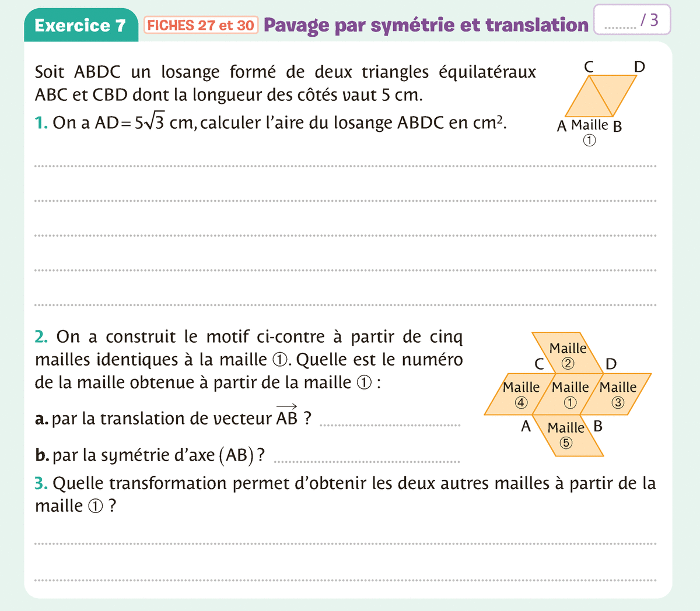The image size is (700, 611).
Task: Click the answer blank for translation de vecteur AB
Action: tap(390, 426)
